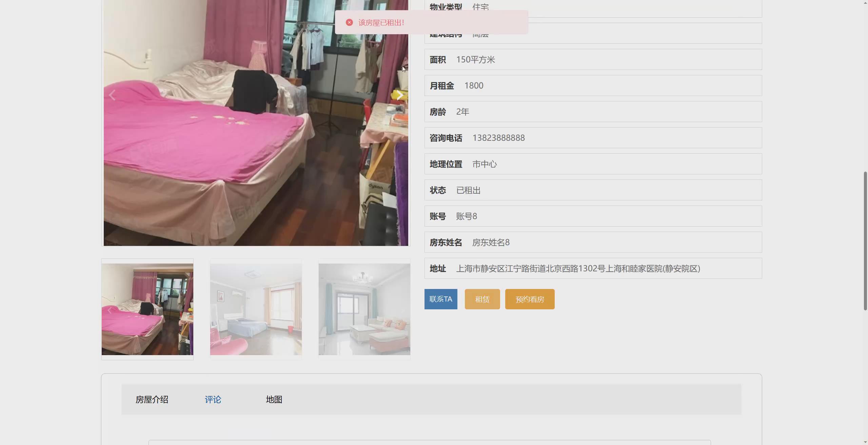Open the 房屋介绍 tab
Image resolution: width=868 pixels, height=445 pixels.
click(x=152, y=400)
